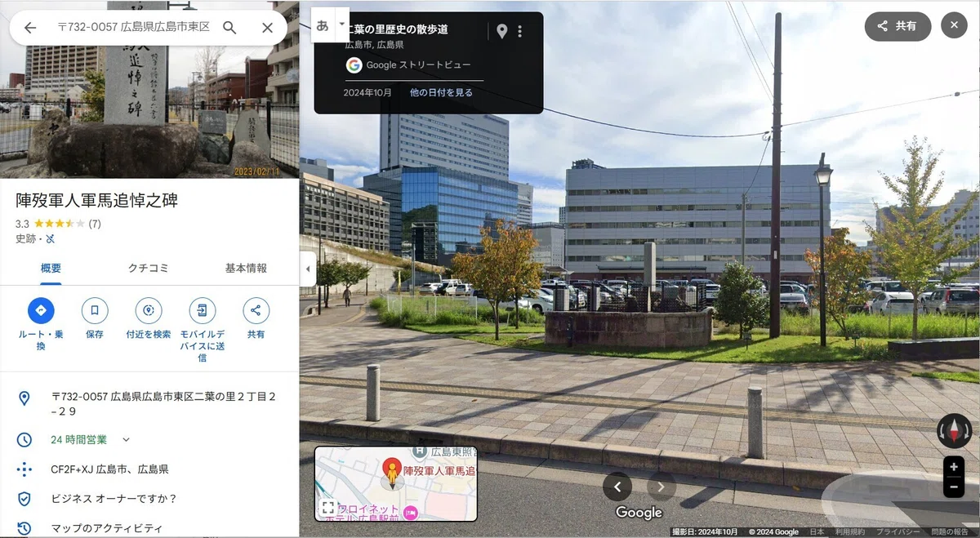
Task: Save the place with 保存 icon
Action: 95,310
